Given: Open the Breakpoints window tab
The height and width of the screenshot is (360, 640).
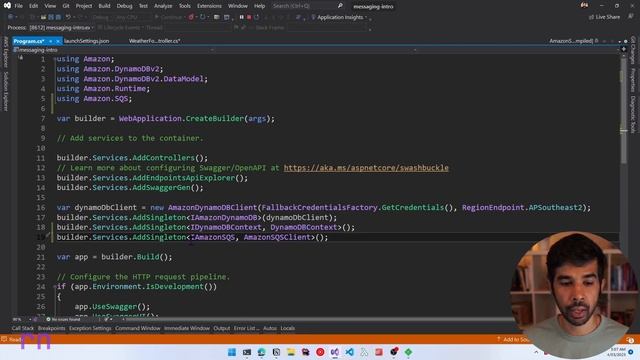Looking at the screenshot, I should pos(51,328).
